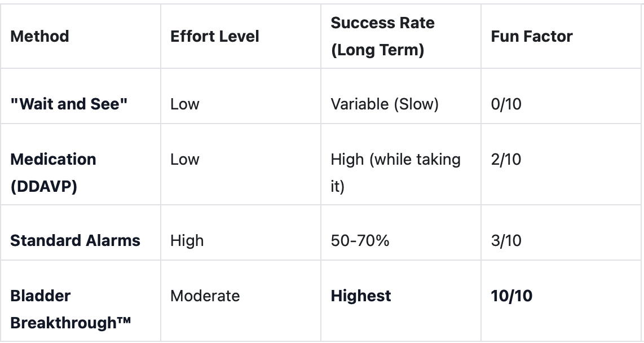Select the Effort Level column header

pyautogui.click(x=214, y=37)
